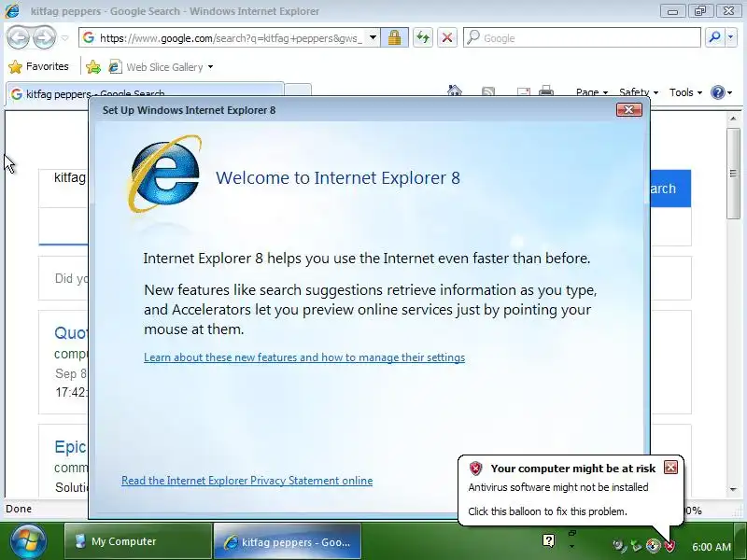
Task: Click the Internet Explorer logo in welcome dialog
Action: point(164,174)
